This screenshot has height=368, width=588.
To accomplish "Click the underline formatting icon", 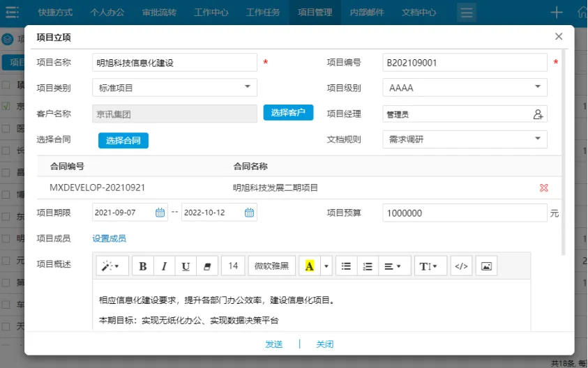I will tap(185, 266).
